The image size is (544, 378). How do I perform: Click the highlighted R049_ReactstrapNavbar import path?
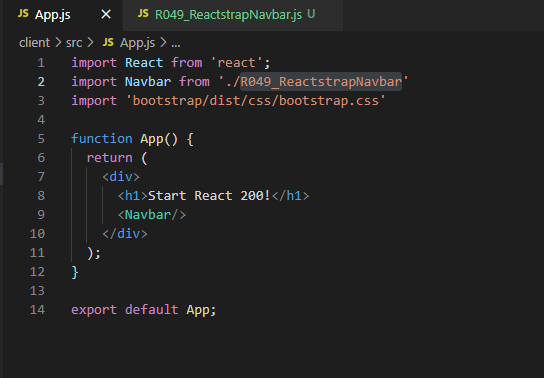[x=321, y=82]
